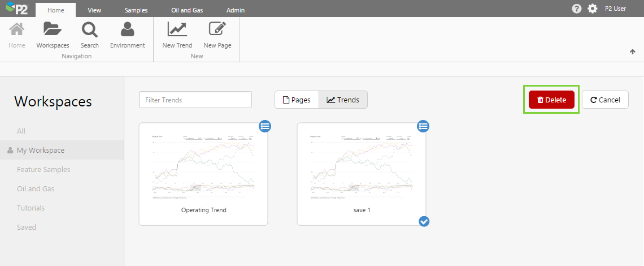The height and width of the screenshot is (266, 644).
Task: Switch to the Pages view toggle
Action: pos(297,100)
